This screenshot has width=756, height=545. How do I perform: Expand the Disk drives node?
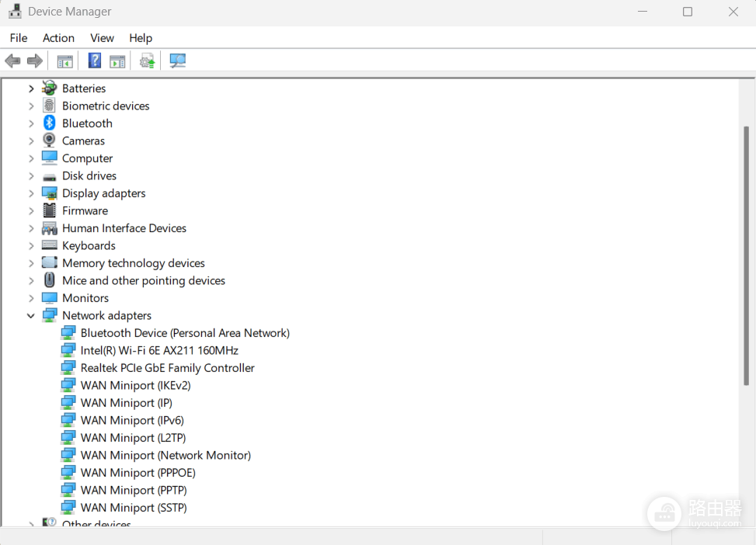pyautogui.click(x=31, y=176)
